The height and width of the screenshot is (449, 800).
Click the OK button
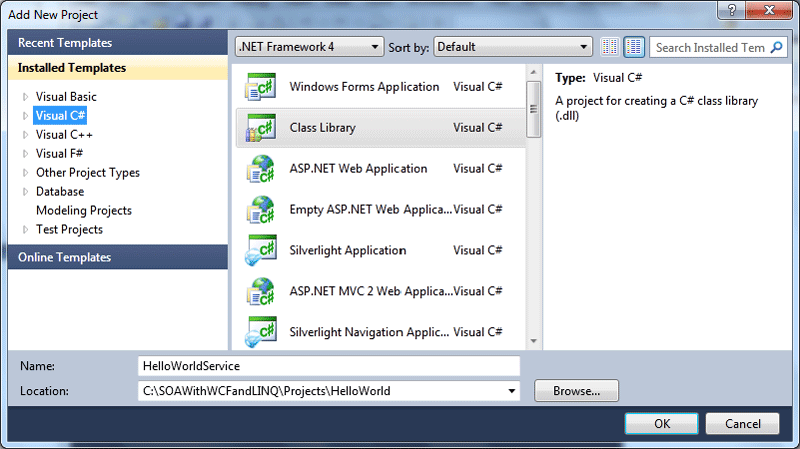pos(662,423)
